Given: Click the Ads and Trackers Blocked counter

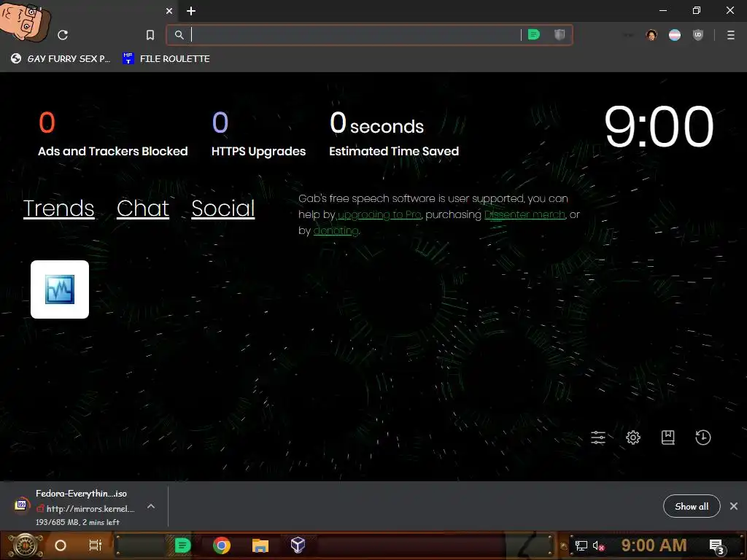Looking at the screenshot, I should [113, 134].
